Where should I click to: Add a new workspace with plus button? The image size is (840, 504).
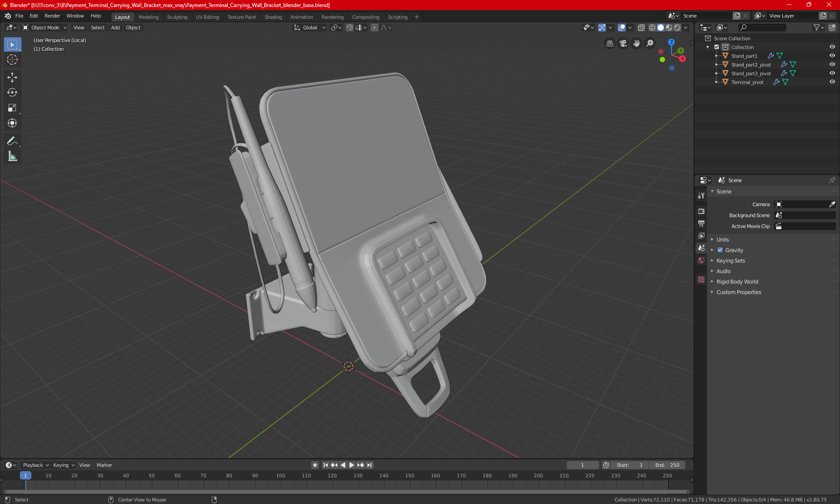[x=416, y=17]
